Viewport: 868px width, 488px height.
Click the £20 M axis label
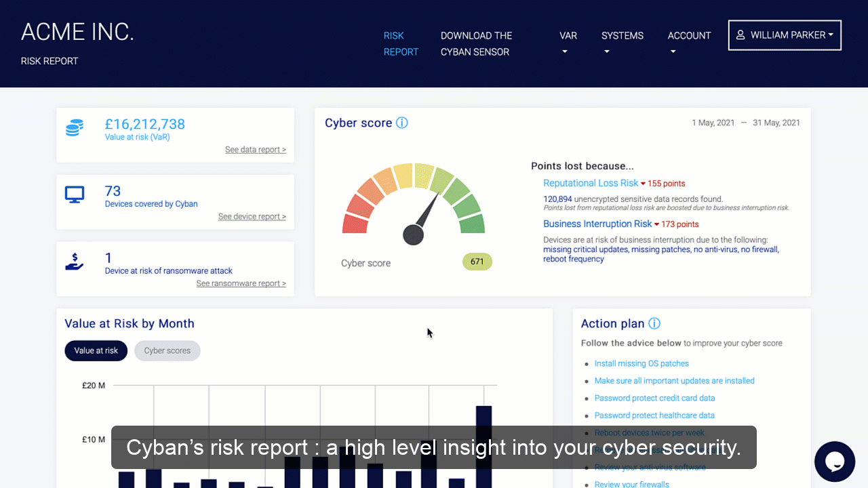pos(94,386)
